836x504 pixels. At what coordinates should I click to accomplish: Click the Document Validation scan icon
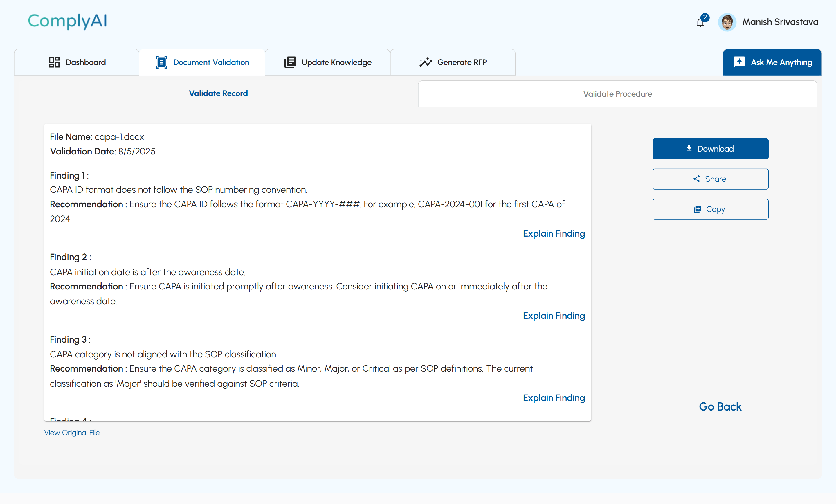coord(161,62)
